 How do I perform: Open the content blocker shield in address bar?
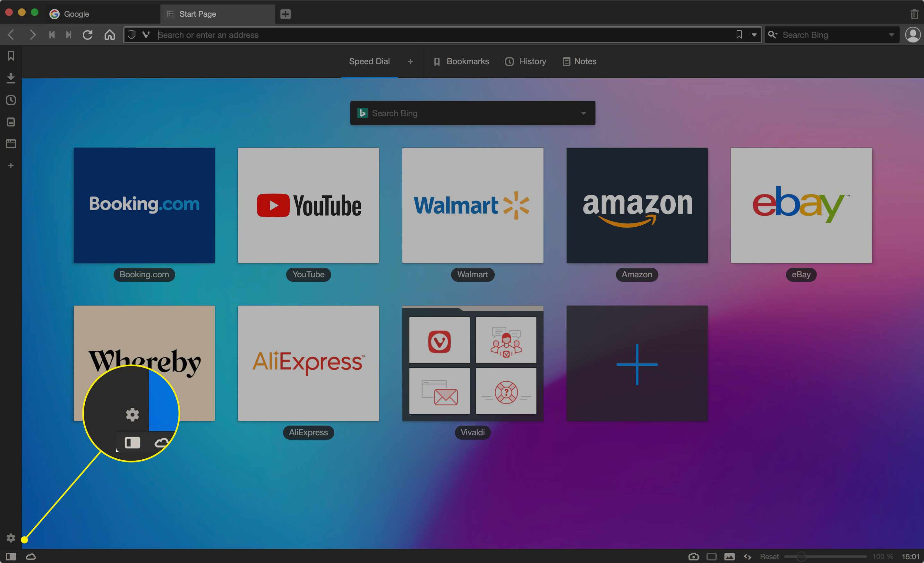pyautogui.click(x=131, y=35)
